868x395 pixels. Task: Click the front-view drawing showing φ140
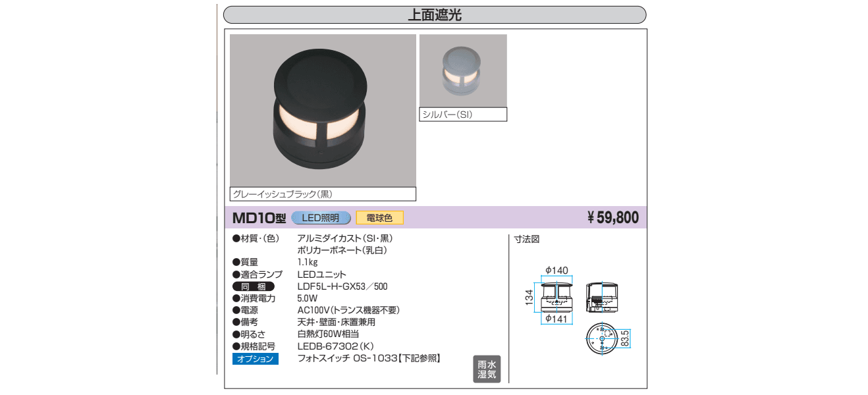click(556, 296)
